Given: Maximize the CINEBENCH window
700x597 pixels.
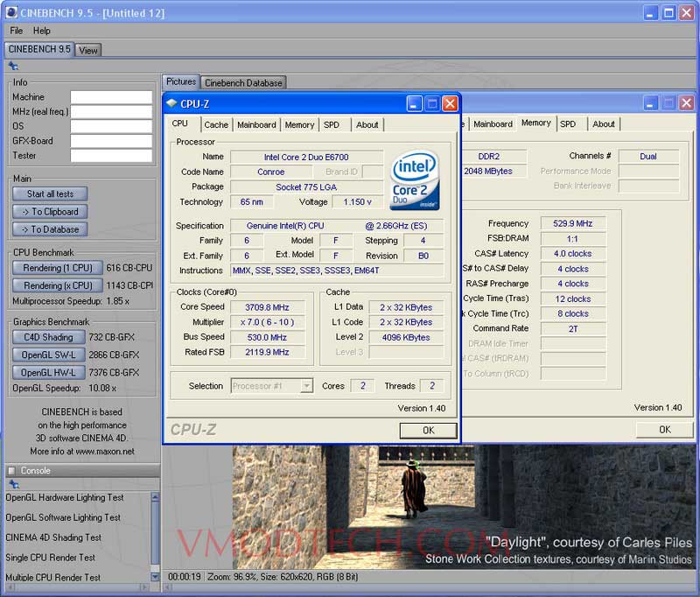Looking at the screenshot, I should 668,13.
